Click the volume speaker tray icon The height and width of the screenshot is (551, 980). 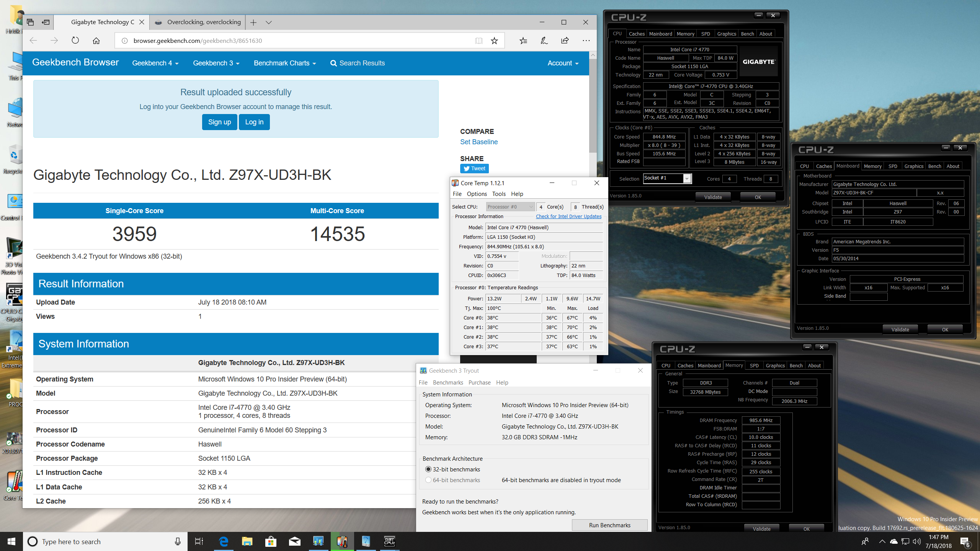coord(916,541)
